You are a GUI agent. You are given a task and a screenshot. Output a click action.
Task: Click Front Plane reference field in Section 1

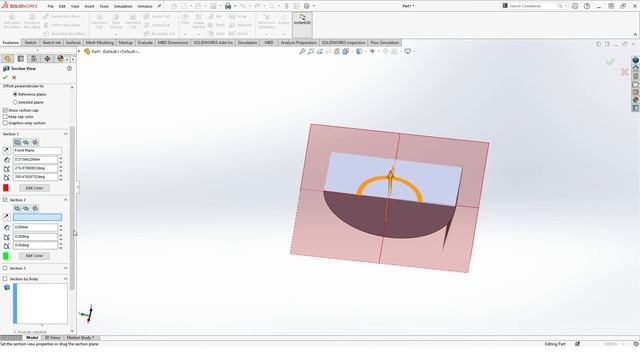[37, 151]
